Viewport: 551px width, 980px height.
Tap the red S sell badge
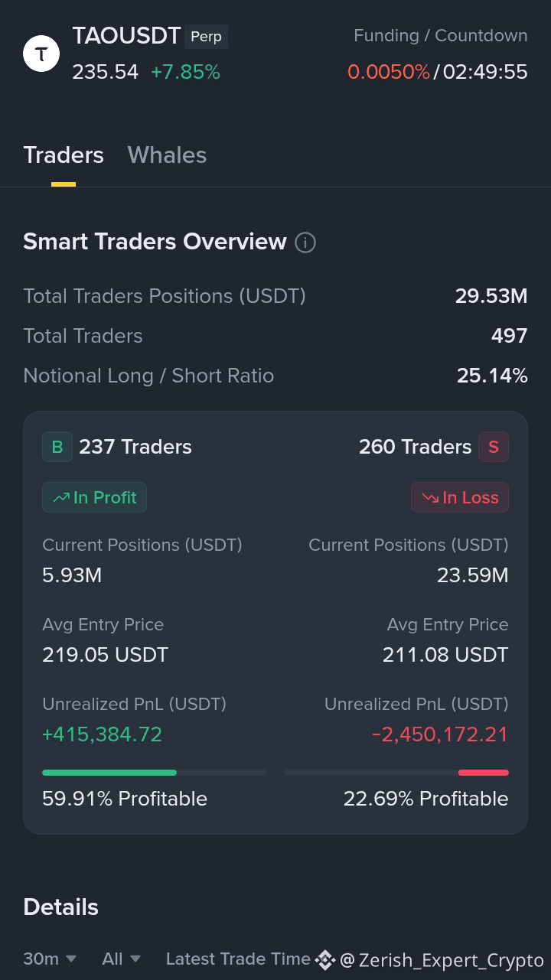494,447
